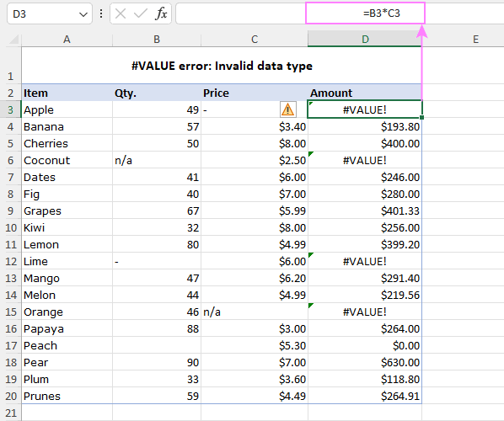
Task: Select the quantity 46 cell for Orange
Action: click(x=157, y=312)
